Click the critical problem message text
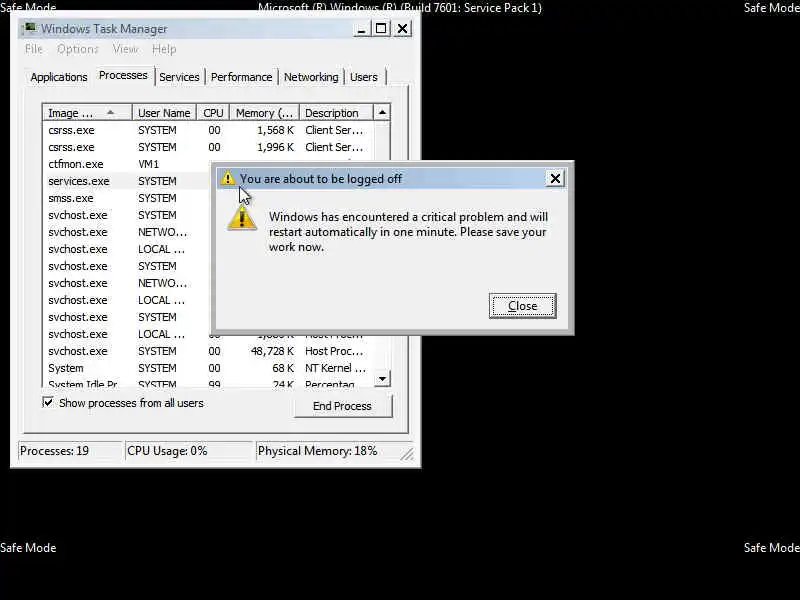This screenshot has width=800, height=600. click(x=408, y=232)
